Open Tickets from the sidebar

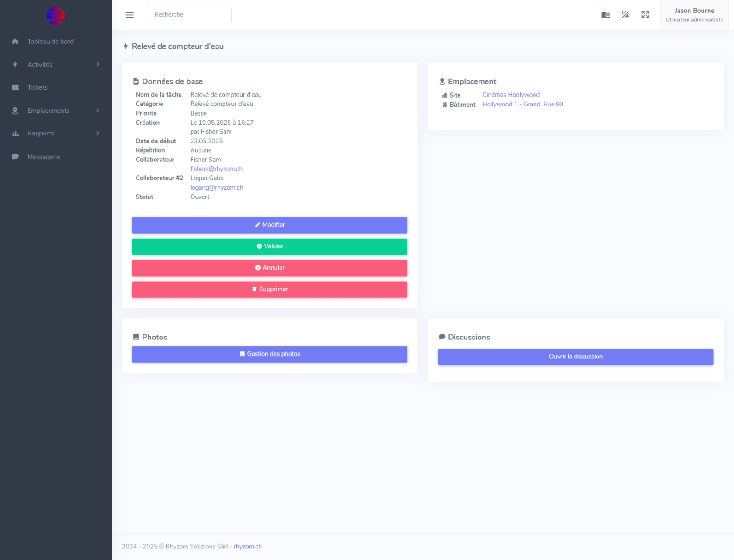pos(37,87)
